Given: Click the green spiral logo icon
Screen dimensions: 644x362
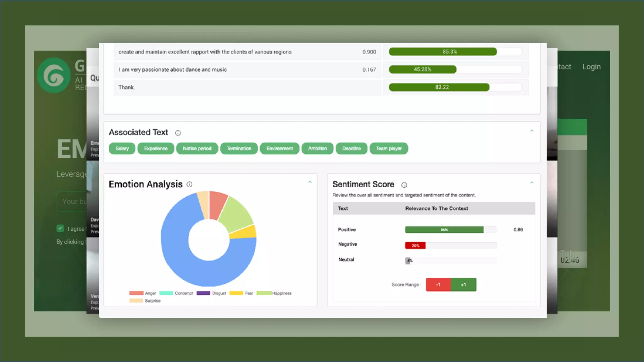Looking at the screenshot, I should click(54, 75).
